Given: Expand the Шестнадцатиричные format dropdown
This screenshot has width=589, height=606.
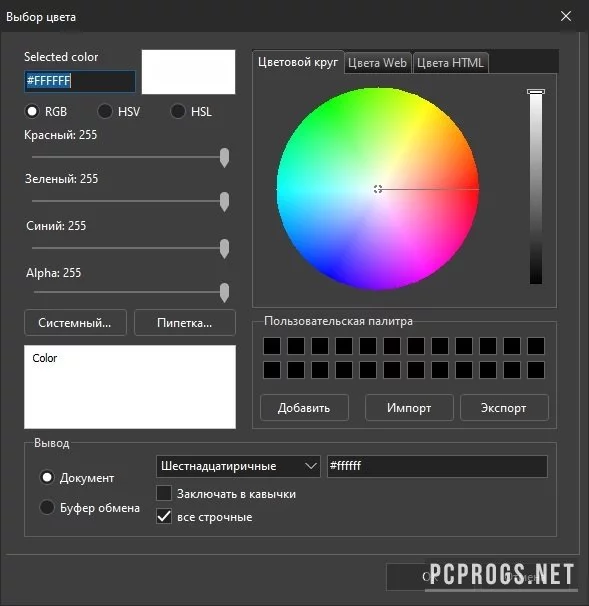Looking at the screenshot, I should [x=238, y=466].
